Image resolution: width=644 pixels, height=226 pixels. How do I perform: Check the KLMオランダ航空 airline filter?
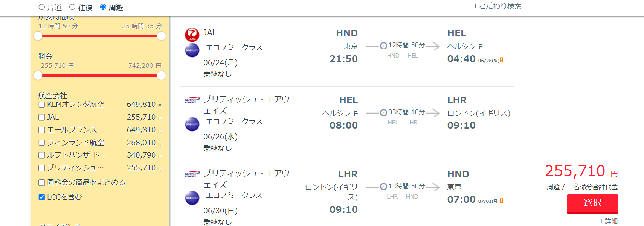42,105
